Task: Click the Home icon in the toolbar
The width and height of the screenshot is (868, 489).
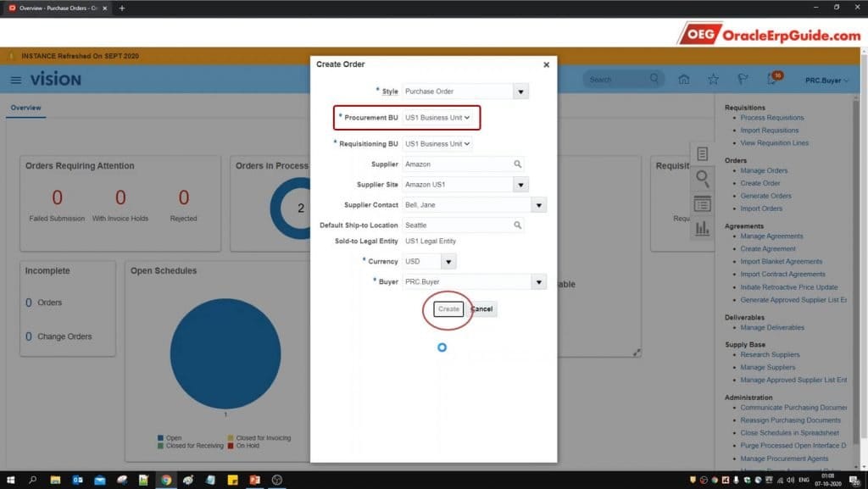Action: [x=683, y=78]
